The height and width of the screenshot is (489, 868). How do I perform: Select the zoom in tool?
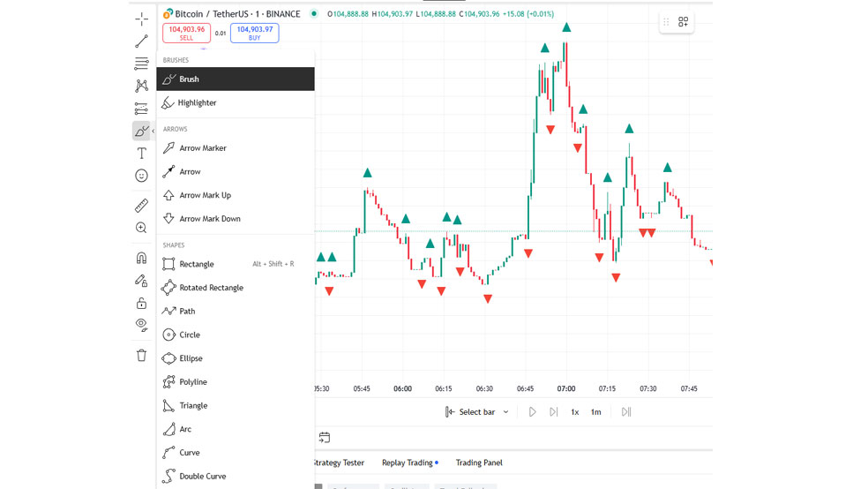[141, 228]
